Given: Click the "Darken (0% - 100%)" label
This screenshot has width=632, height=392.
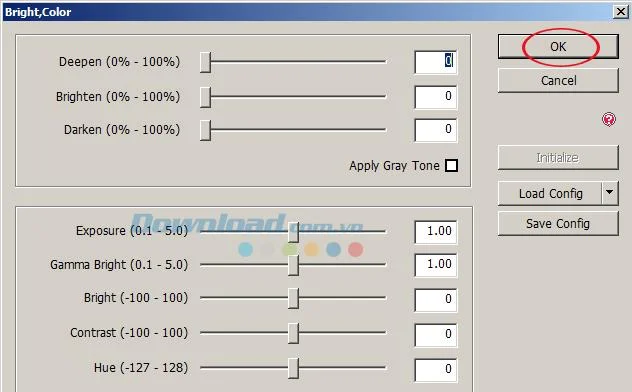Looking at the screenshot, I should tap(122, 130).
